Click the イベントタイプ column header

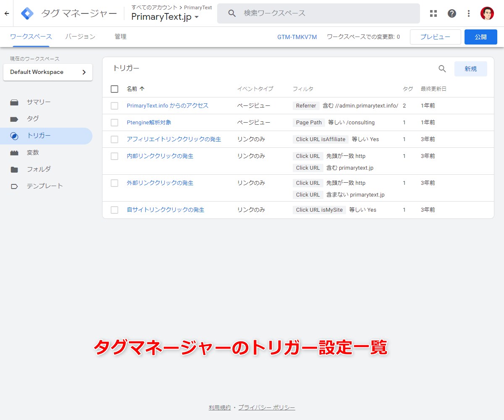(255, 89)
